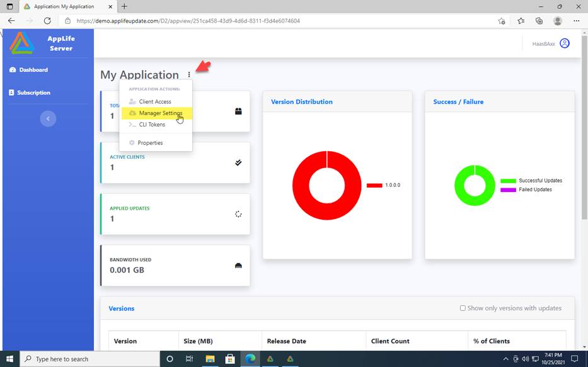Click the purple Failed Updates legend swatch
Screen dimensions: 588x367
508,190
